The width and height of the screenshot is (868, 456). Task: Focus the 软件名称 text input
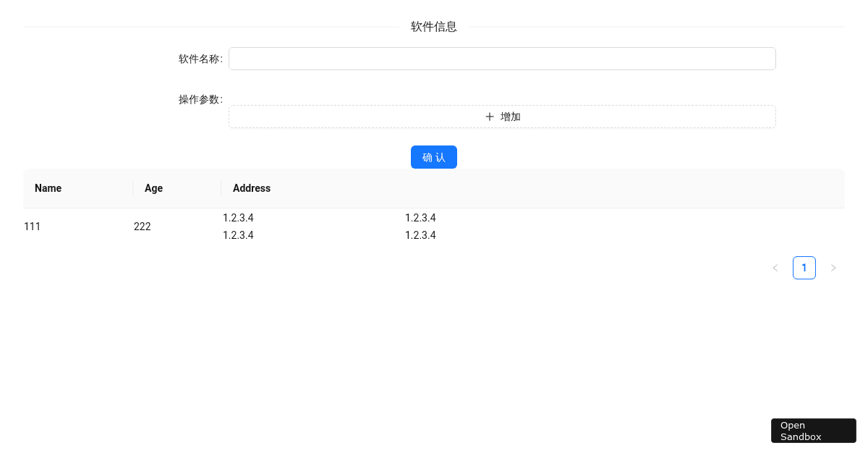pos(502,59)
